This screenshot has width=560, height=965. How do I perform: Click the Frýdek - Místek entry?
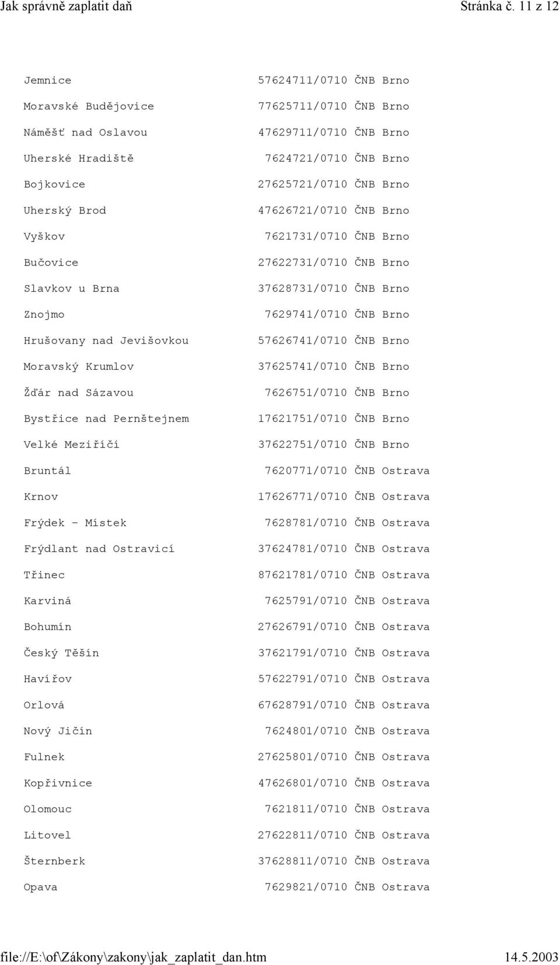[75, 523]
